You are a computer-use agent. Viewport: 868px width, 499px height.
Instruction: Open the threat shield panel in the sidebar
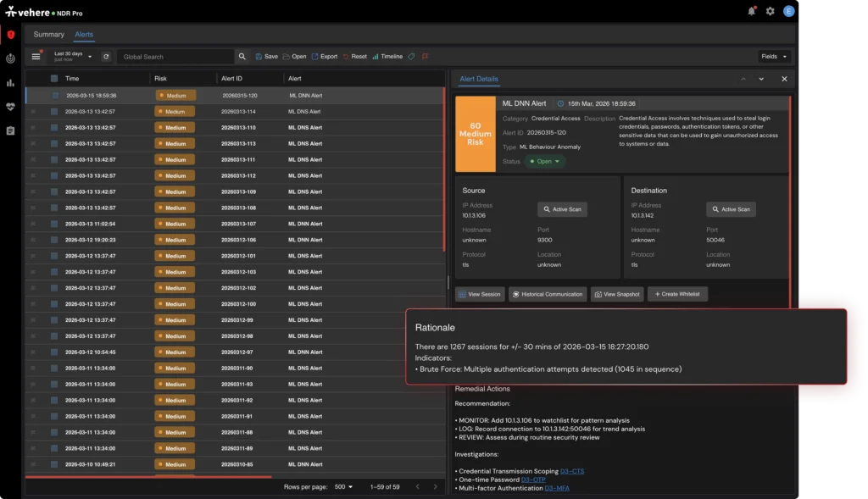click(10, 36)
